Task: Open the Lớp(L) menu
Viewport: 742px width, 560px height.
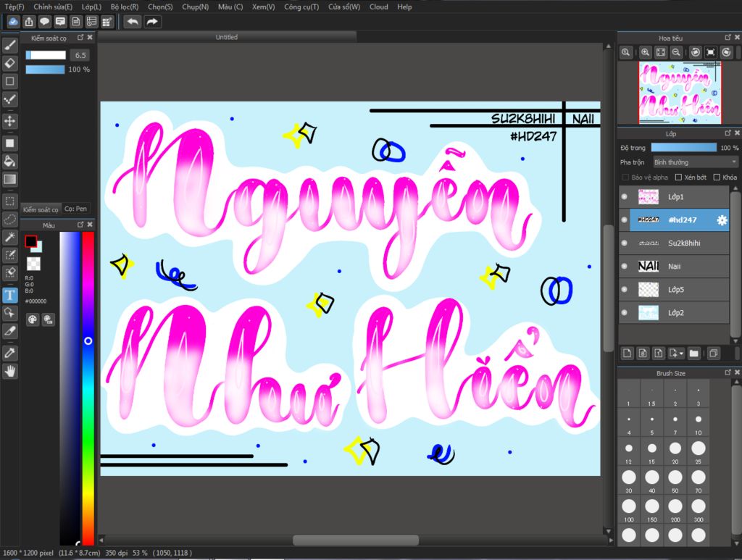Action: pyautogui.click(x=91, y=7)
